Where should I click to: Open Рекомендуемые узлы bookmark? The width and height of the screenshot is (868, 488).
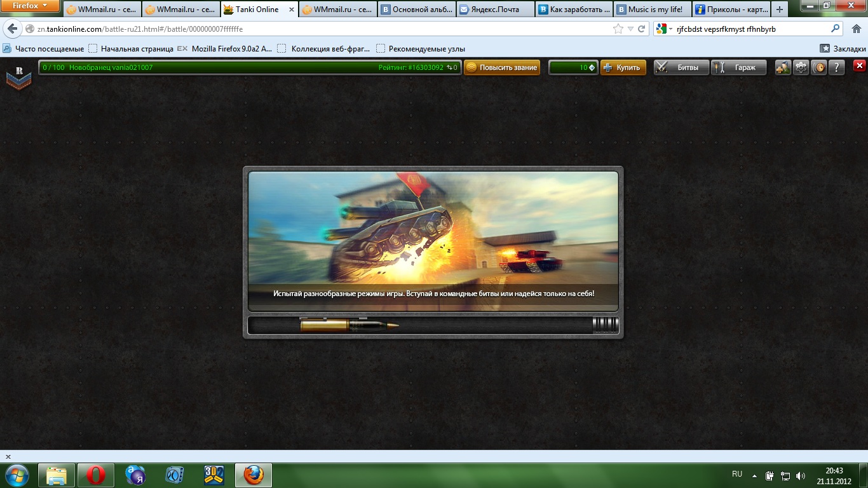pos(421,49)
